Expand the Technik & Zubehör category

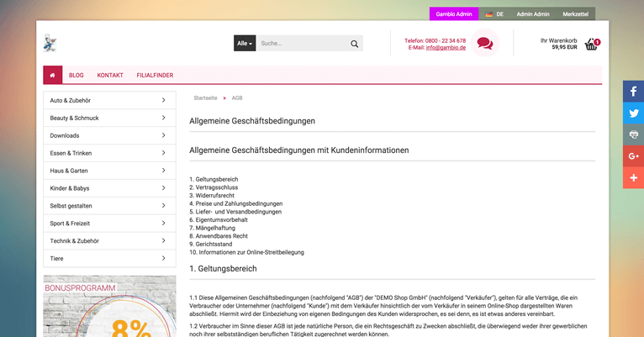109,241
